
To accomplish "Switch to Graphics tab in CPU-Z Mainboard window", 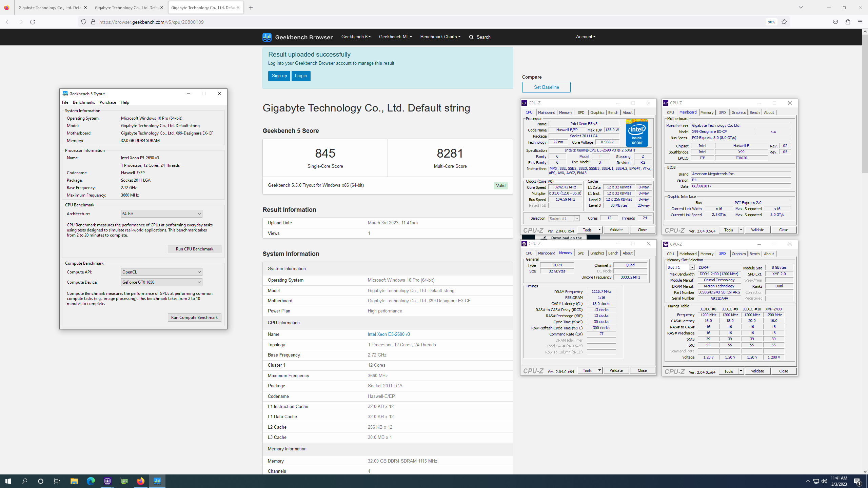I will point(738,113).
